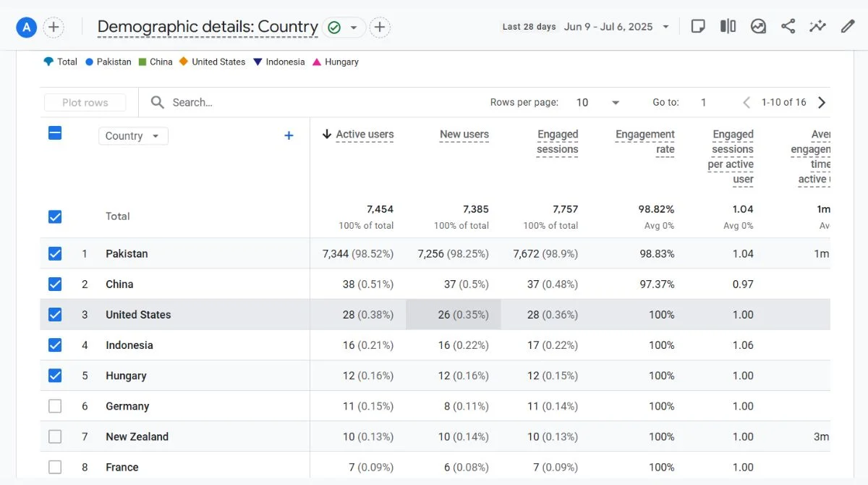The width and height of the screenshot is (868, 485).
Task: Click the Indonesia legend triangle
Action: [258, 62]
